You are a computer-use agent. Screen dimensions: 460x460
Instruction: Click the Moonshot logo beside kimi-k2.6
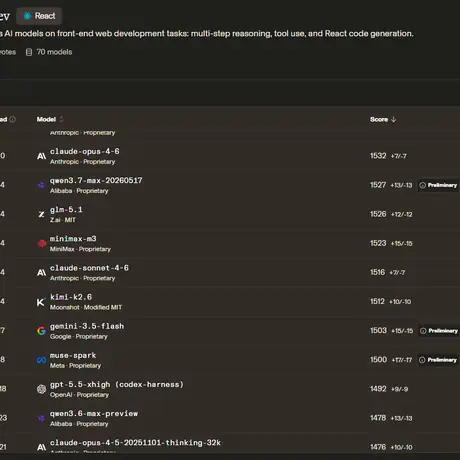[x=41, y=302]
